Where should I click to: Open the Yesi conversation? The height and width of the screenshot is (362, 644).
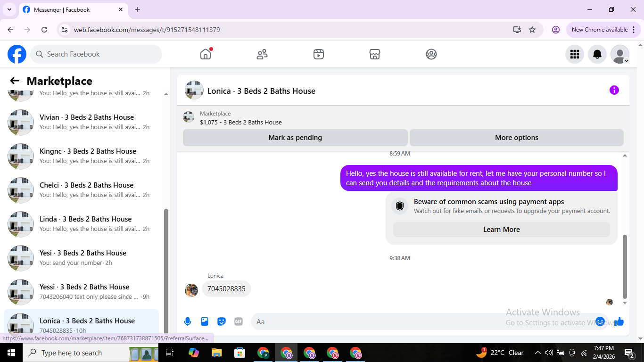point(81,258)
